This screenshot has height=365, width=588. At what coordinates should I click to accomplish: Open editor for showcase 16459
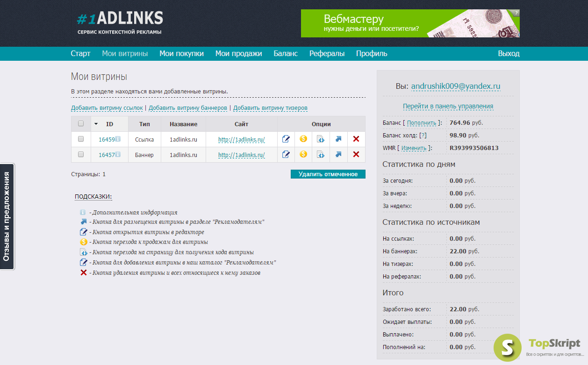point(286,139)
